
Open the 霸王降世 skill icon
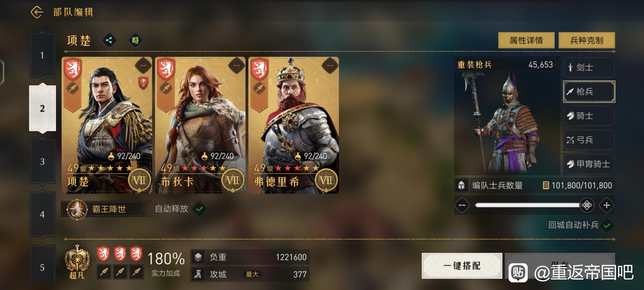77,209
